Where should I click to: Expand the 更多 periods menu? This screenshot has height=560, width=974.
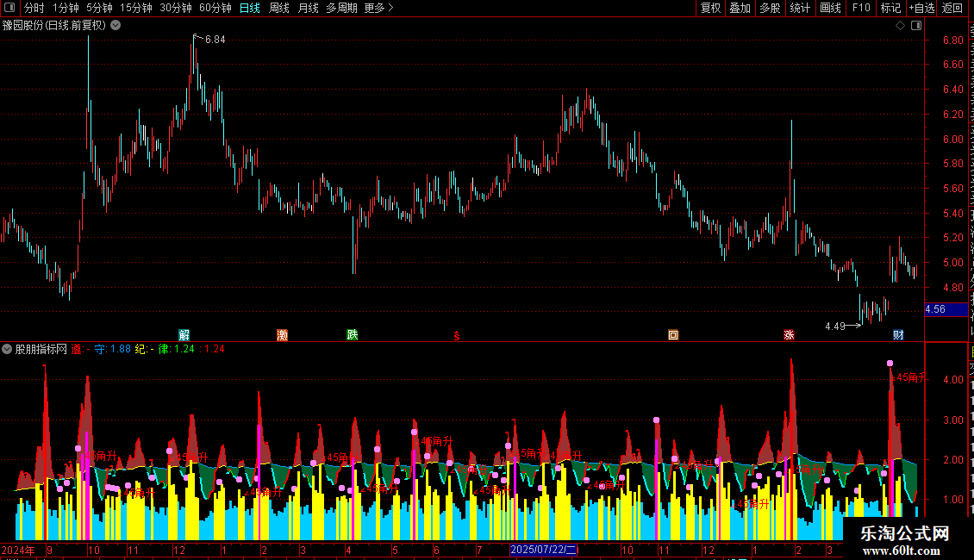coord(379,8)
